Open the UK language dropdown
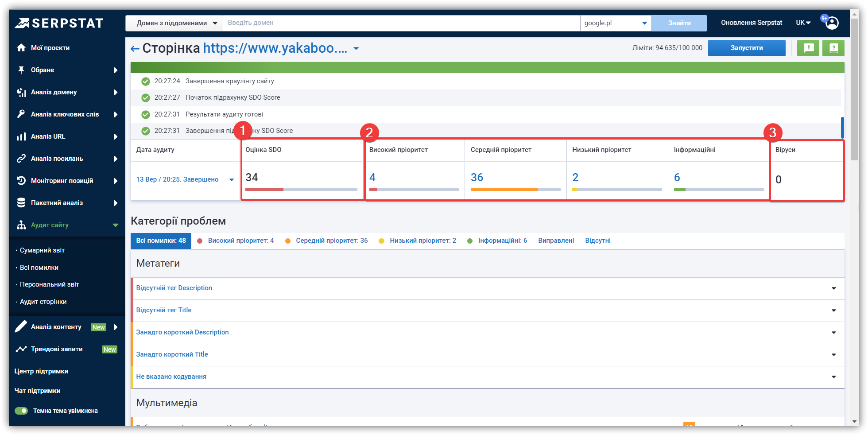Viewport: 868px width, 435px height. pos(803,23)
